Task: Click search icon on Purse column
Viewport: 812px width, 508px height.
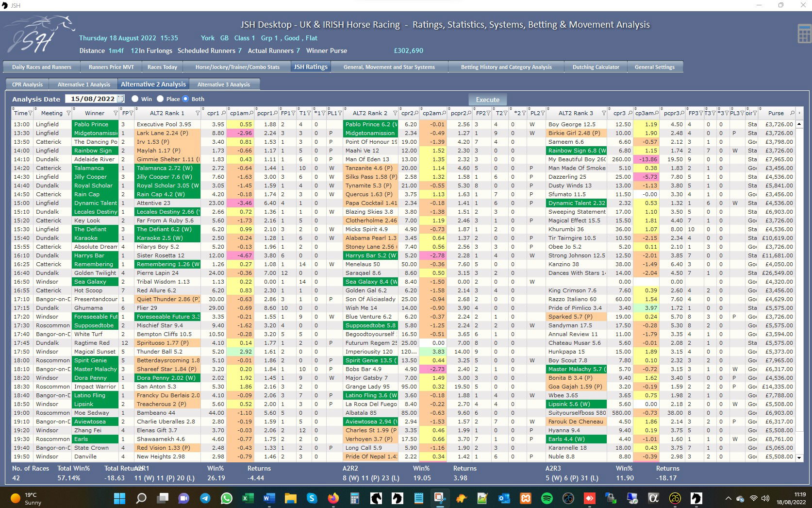Action: pos(792,113)
